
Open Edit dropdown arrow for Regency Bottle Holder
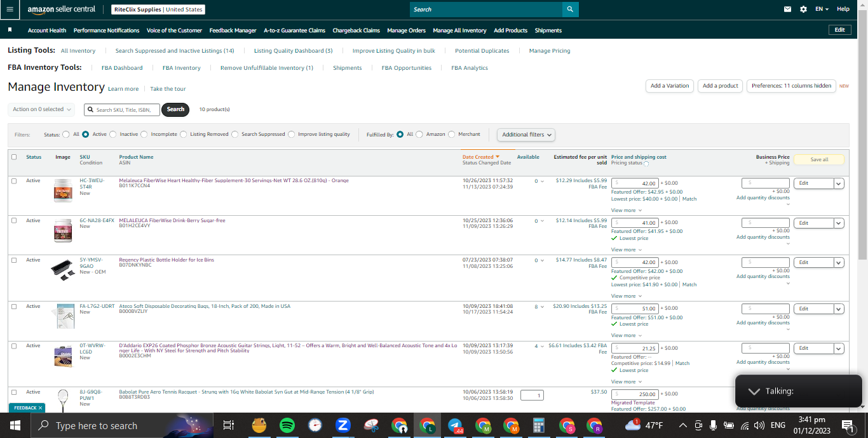839,262
